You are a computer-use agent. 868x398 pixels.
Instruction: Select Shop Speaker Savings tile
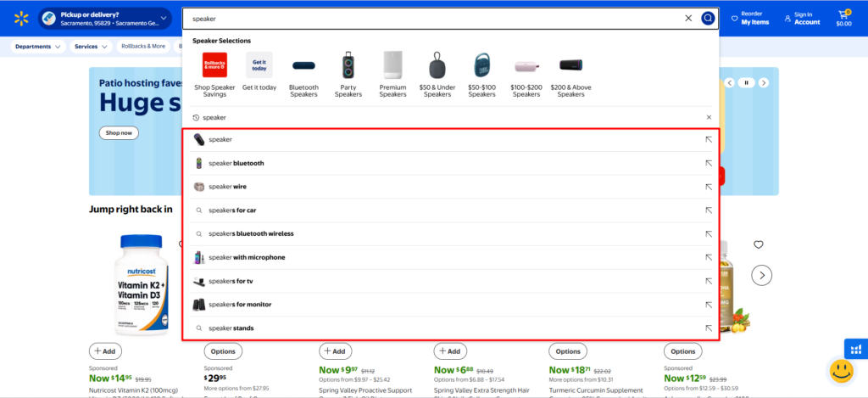(214, 75)
